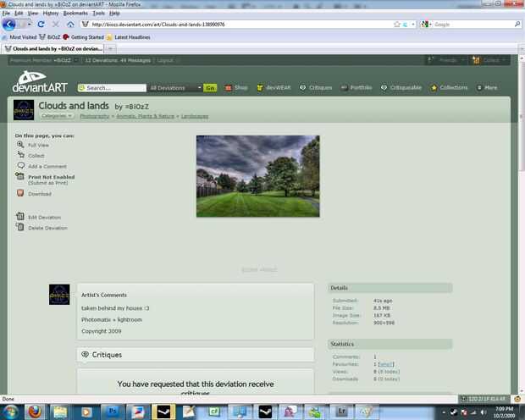This screenshot has width=525, height=420.
Task: Open the File menu
Action: pos(6,13)
